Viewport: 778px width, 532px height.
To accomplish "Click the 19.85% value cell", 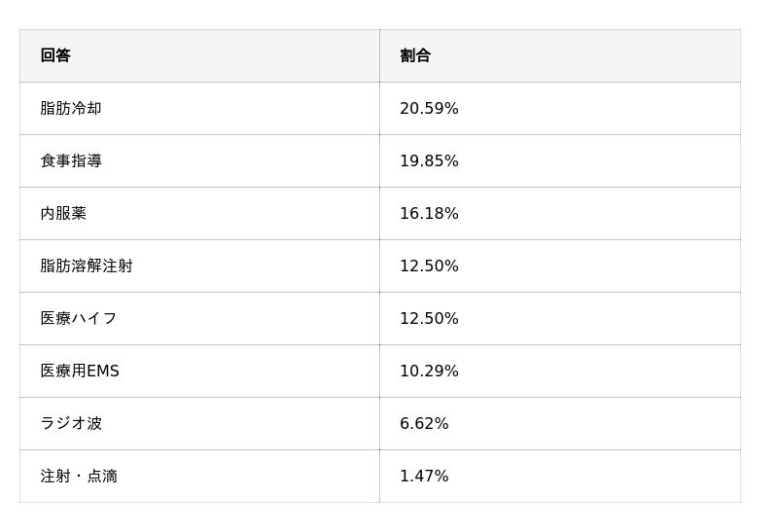I will click(429, 160).
